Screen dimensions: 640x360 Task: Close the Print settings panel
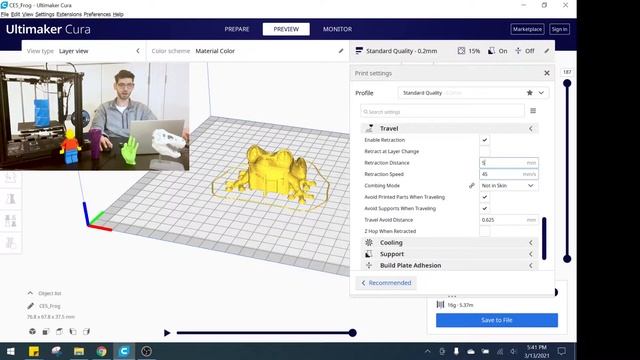point(547,73)
